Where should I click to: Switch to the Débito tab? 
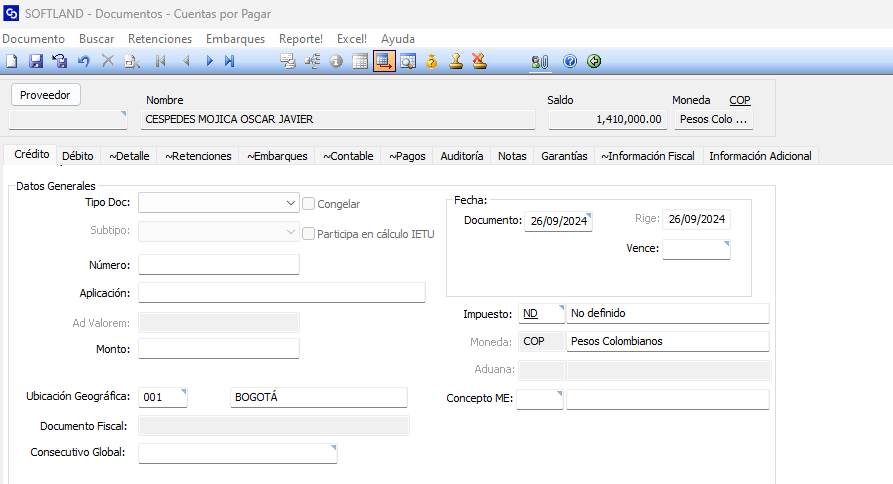78,156
